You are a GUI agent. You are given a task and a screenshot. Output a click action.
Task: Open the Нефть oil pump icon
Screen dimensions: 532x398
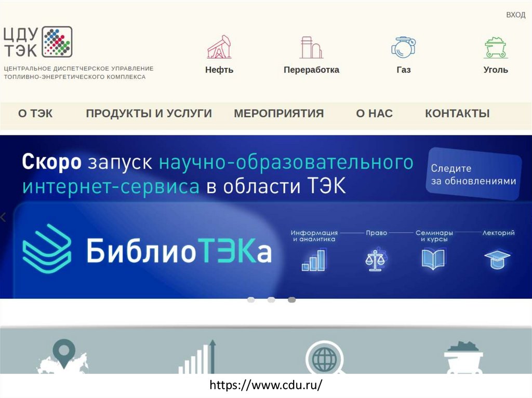click(x=219, y=47)
